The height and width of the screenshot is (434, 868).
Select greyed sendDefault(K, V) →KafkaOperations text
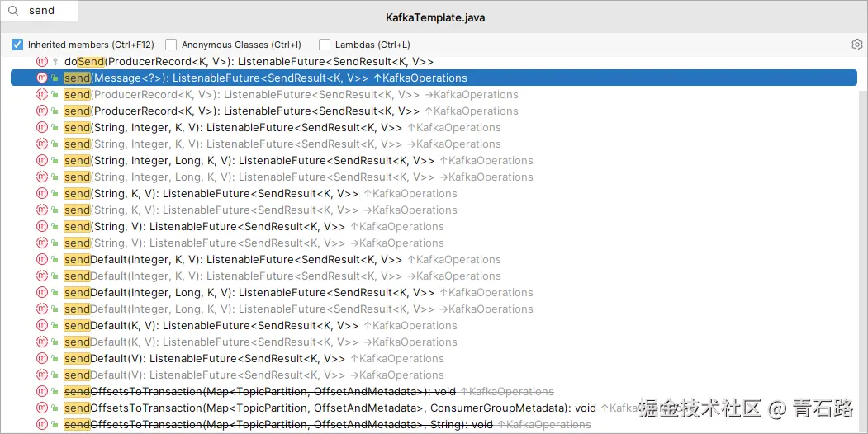pyautogui.click(x=261, y=342)
